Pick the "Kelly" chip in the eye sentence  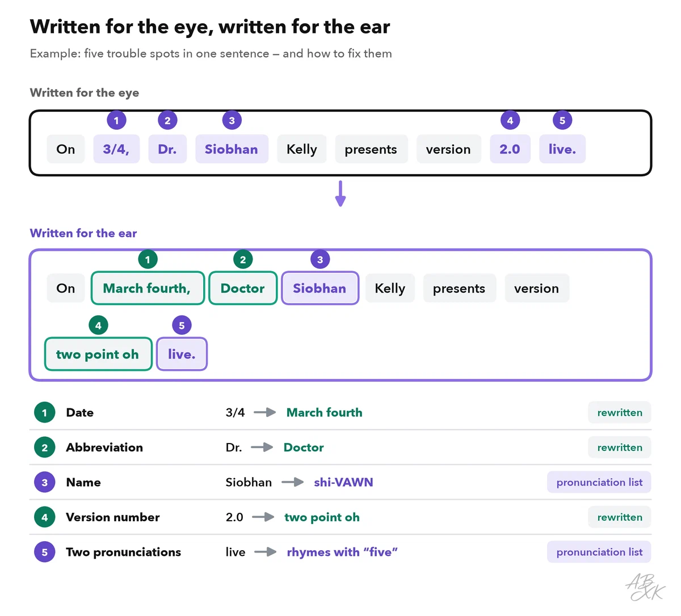(x=302, y=149)
